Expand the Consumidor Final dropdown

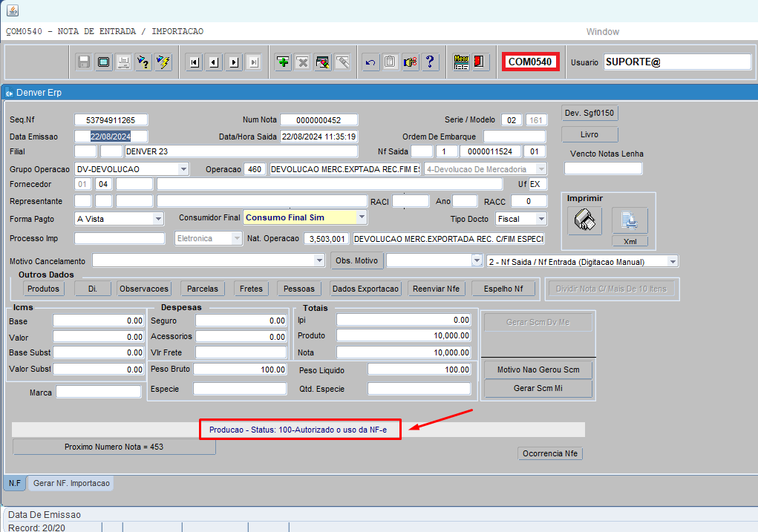pos(362,217)
